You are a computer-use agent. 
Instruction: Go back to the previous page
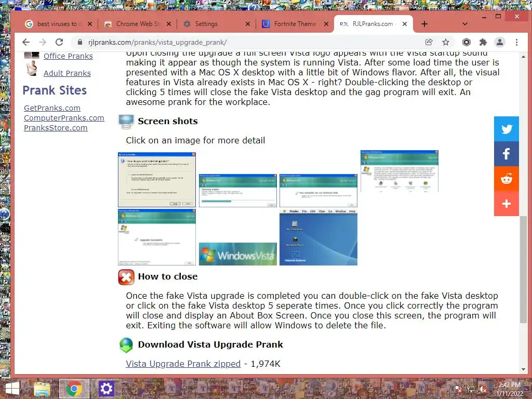point(26,42)
